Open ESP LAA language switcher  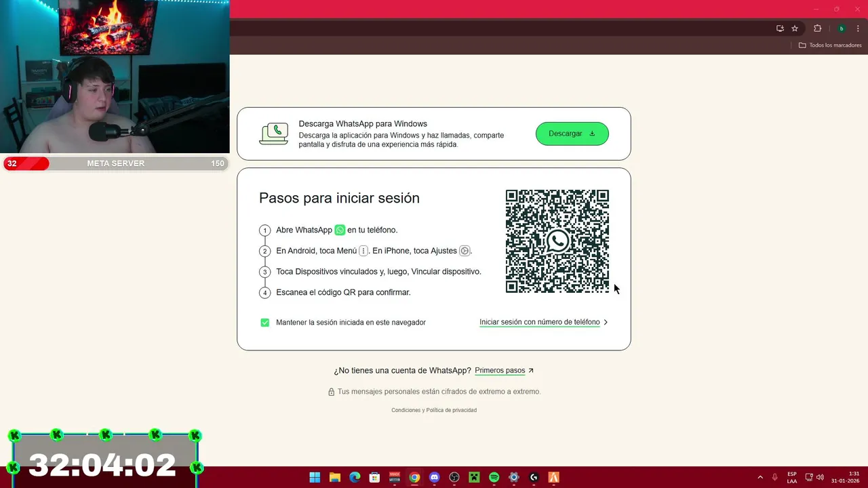pyautogui.click(x=792, y=477)
